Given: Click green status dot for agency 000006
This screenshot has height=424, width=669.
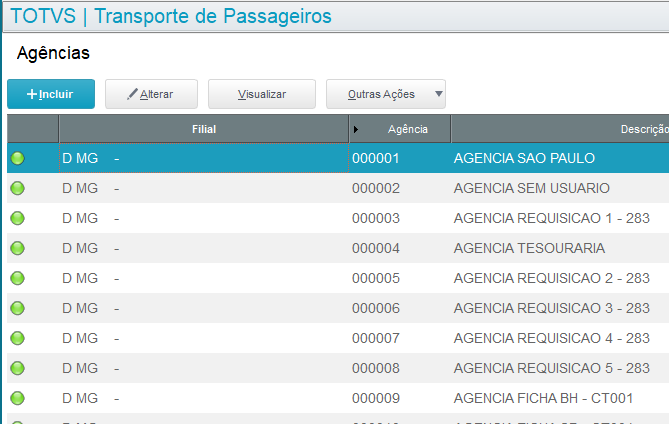Looking at the screenshot, I should click(17, 308).
